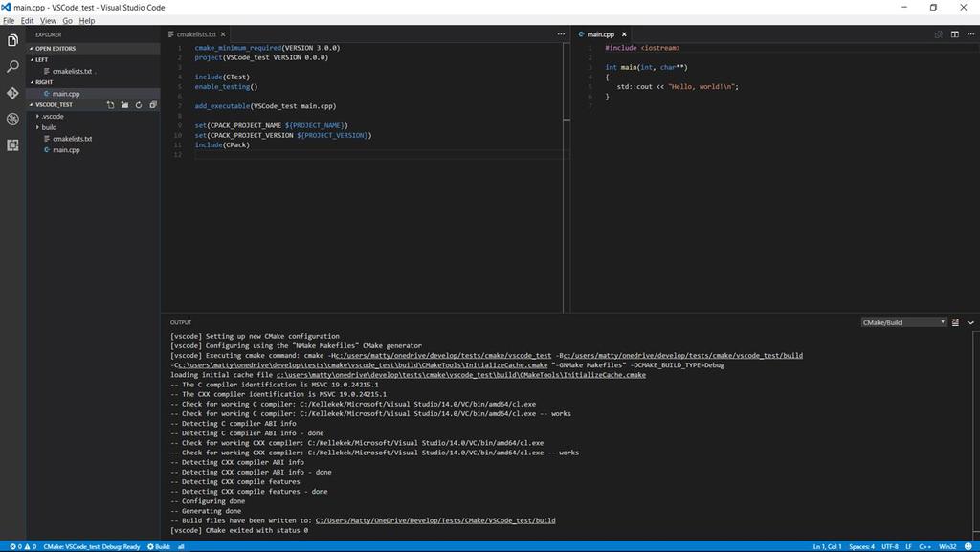The height and width of the screenshot is (552, 980).
Task: Click the feedback smiley in status bar
Action: pos(969,546)
